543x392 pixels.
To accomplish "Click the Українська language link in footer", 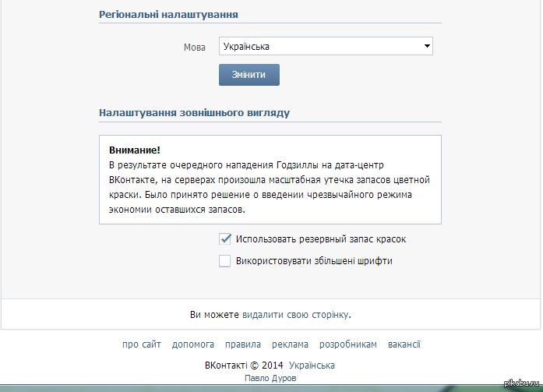I will point(312,366).
